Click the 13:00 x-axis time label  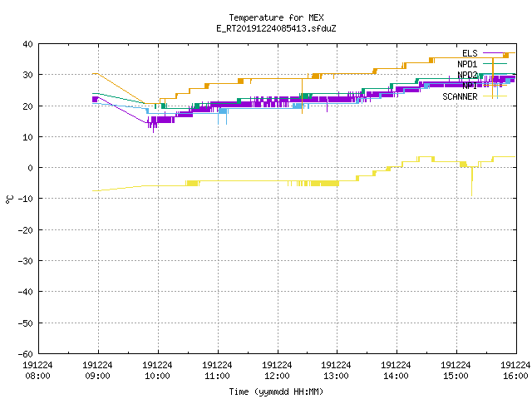tap(336, 376)
